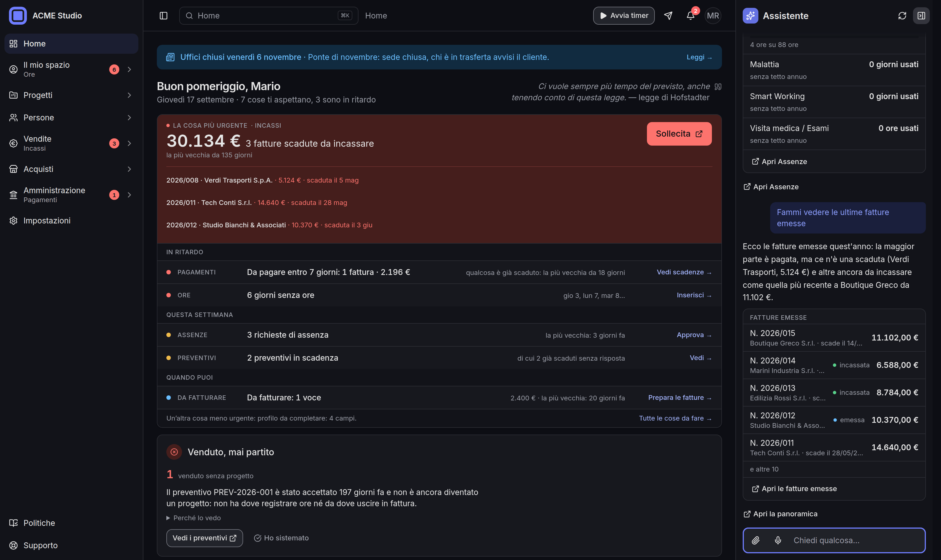Expand the Vendite section chevron
The height and width of the screenshot is (560, 941).
(x=129, y=143)
